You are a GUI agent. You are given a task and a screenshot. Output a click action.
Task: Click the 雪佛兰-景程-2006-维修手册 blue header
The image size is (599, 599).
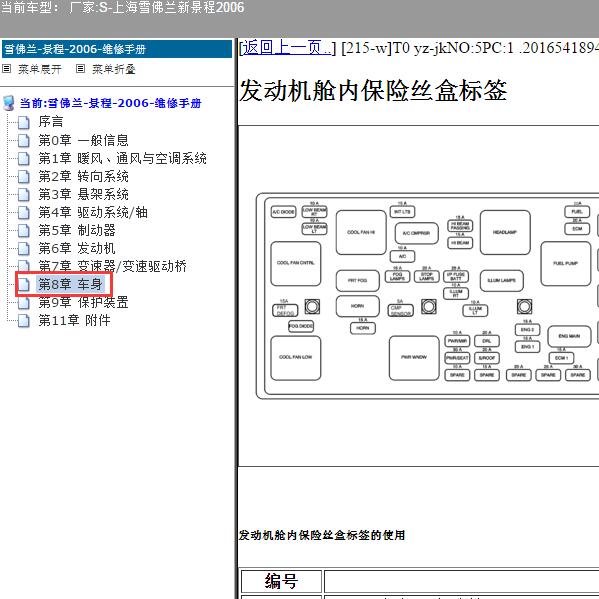(117, 49)
